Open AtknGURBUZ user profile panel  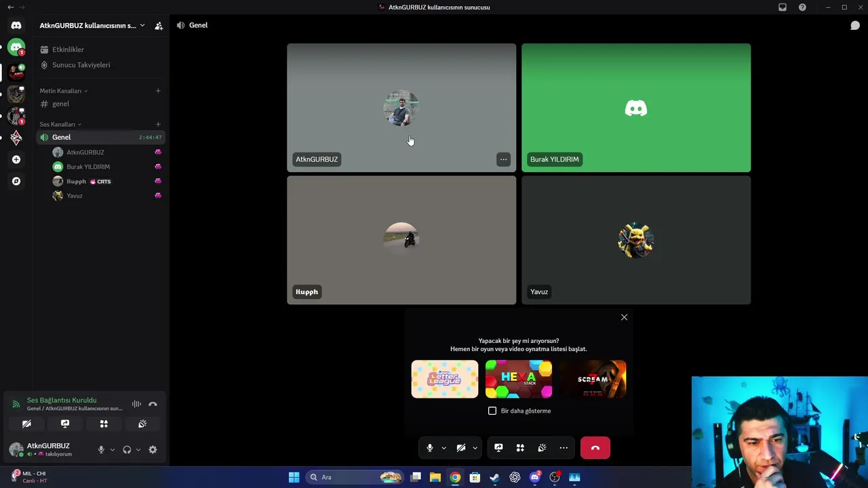[49, 449]
